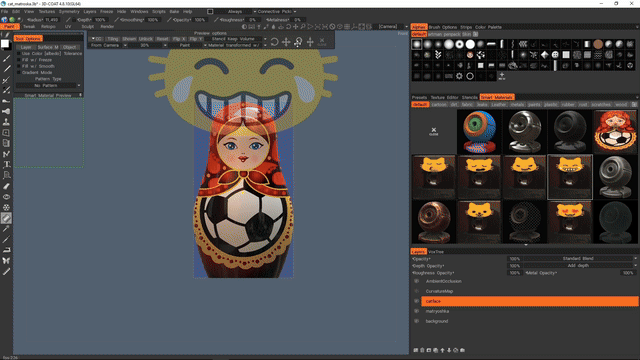Screen dimensions: 640x360
Task: Switch to the Sculpt room tab
Action: coord(87,27)
